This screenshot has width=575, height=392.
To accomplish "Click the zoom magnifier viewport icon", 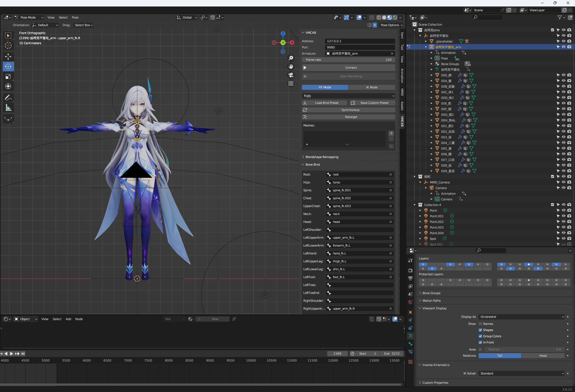I will coord(291,58).
